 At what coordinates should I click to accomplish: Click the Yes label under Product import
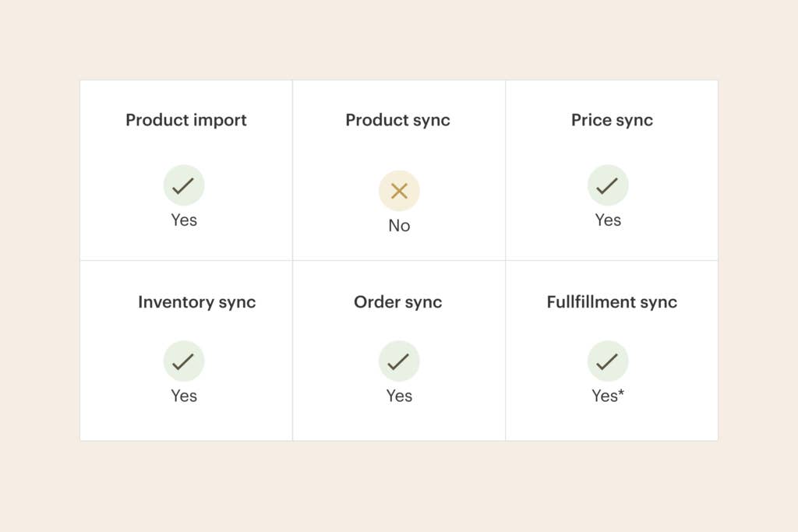pos(184,220)
